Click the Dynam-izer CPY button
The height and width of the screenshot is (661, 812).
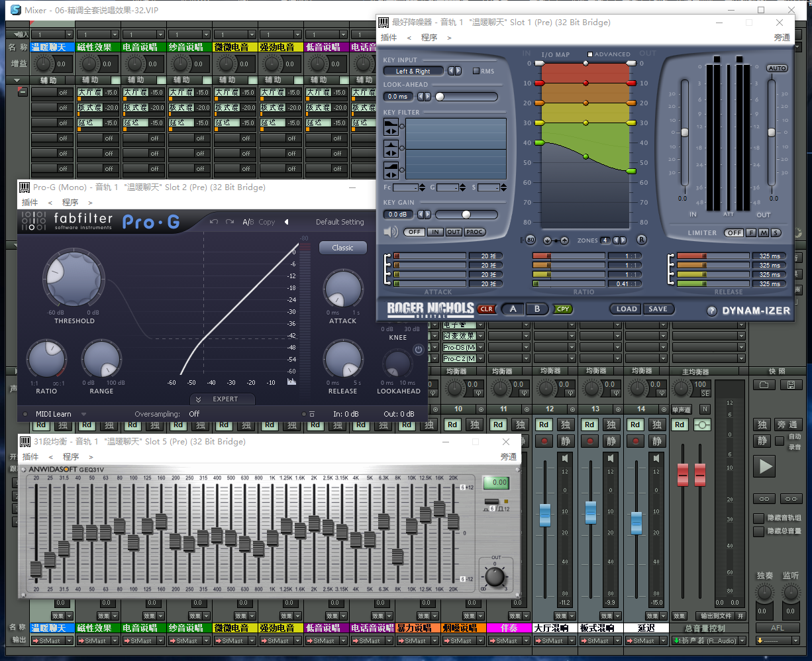click(x=563, y=309)
